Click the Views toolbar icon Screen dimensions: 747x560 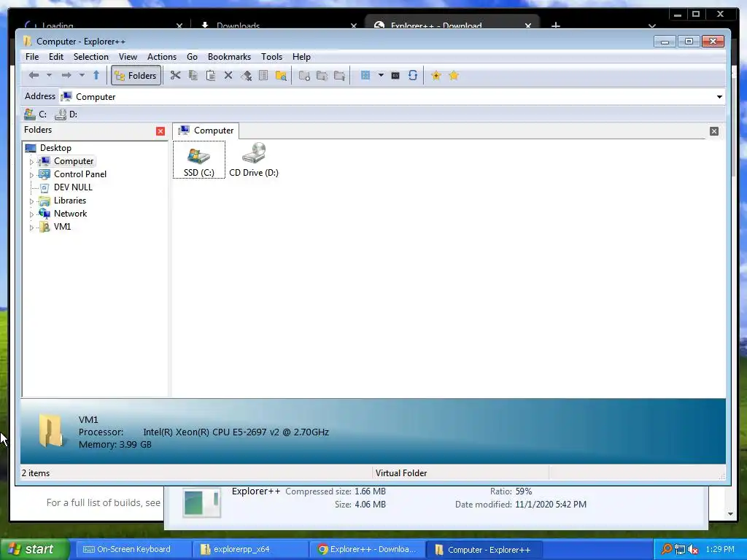click(365, 75)
